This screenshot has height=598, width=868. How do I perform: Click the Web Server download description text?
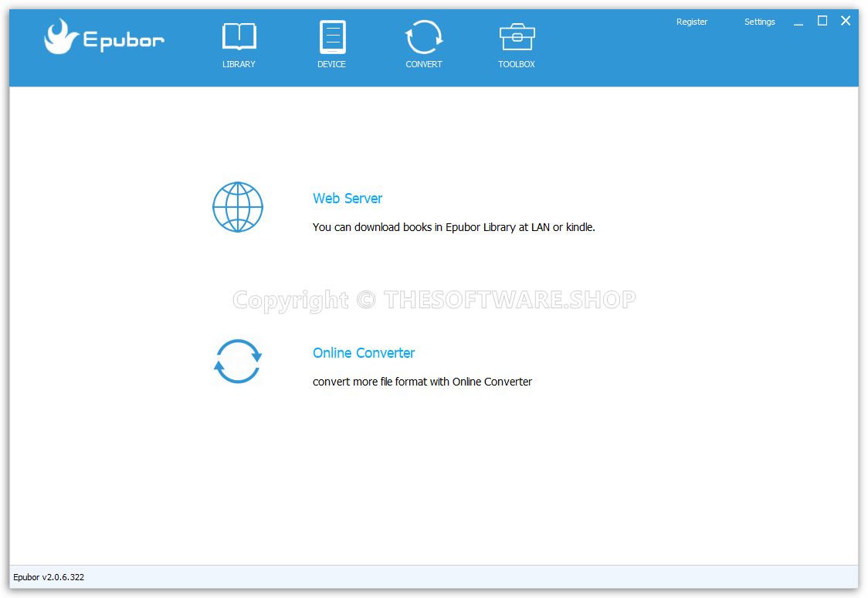pos(453,227)
